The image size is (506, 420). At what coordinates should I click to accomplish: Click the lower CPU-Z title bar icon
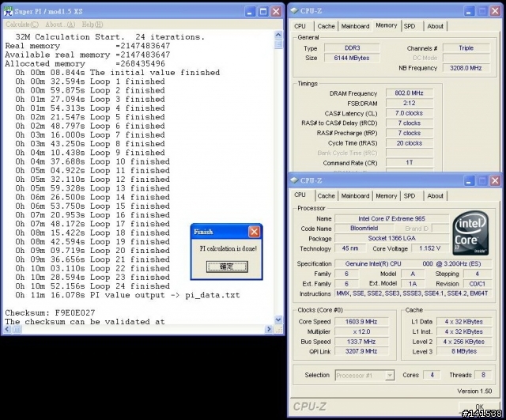(x=294, y=180)
